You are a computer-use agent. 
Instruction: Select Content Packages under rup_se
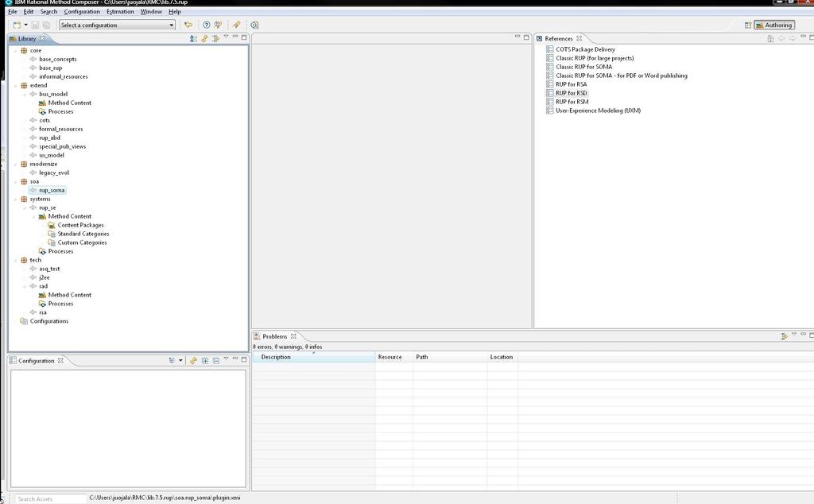[80, 225]
